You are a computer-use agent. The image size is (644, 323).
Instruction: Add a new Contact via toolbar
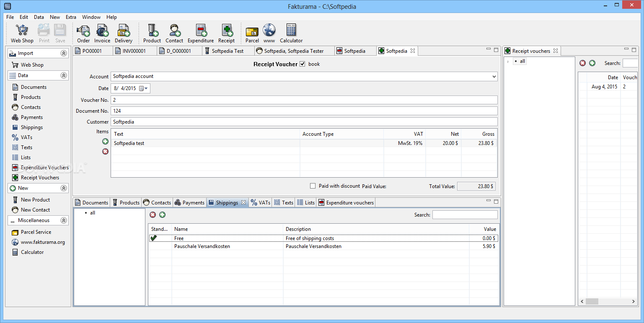click(174, 33)
